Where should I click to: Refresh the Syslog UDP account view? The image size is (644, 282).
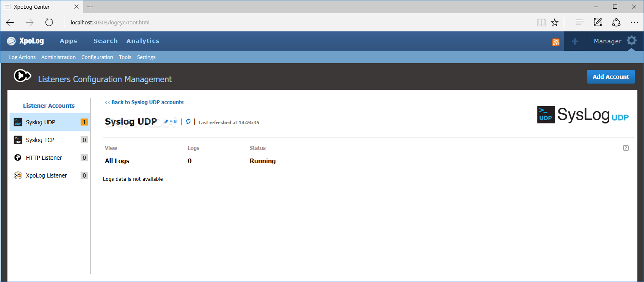coord(188,121)
